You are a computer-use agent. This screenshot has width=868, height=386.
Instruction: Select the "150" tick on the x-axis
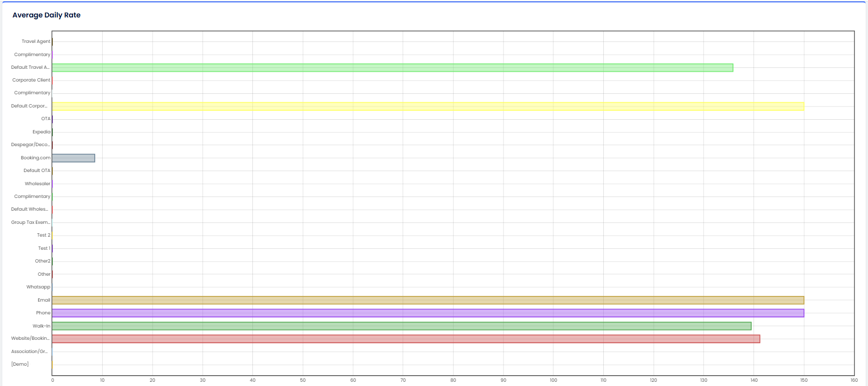(x=804, y=380)
